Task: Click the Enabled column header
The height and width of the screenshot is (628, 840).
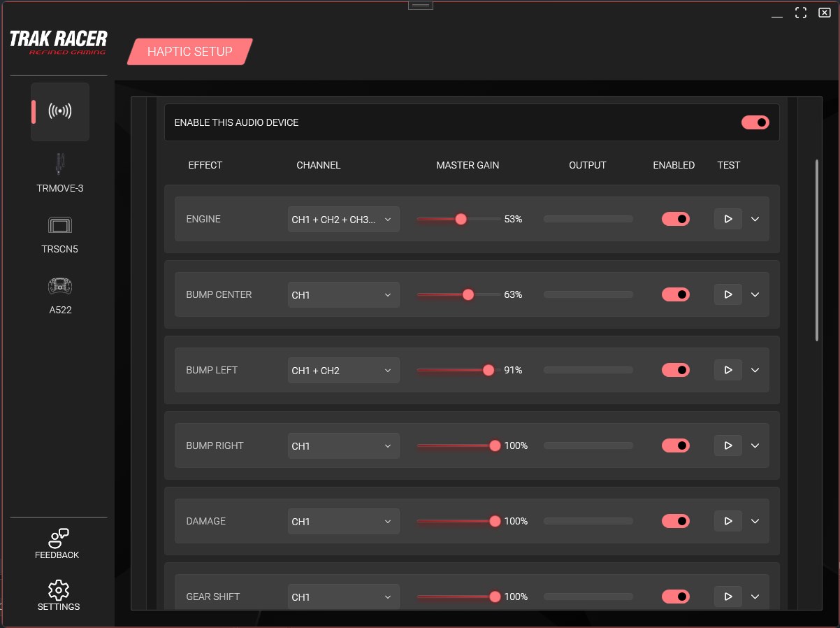Action: click(x=674, y=165)
